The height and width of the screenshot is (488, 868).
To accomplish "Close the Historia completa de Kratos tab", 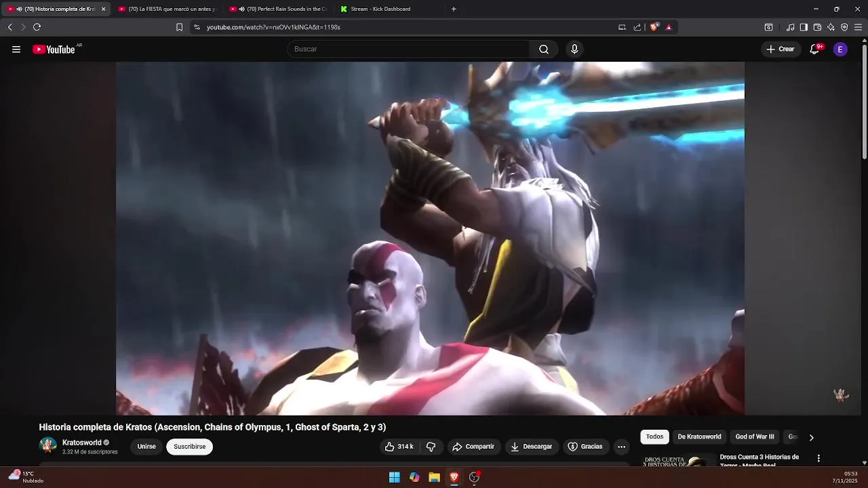I will 103,9.
